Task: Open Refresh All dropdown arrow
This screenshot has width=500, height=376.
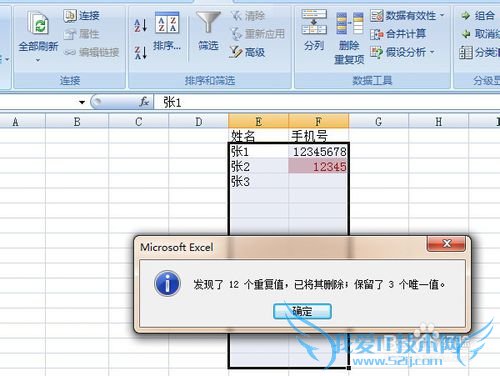Action: 38,60
